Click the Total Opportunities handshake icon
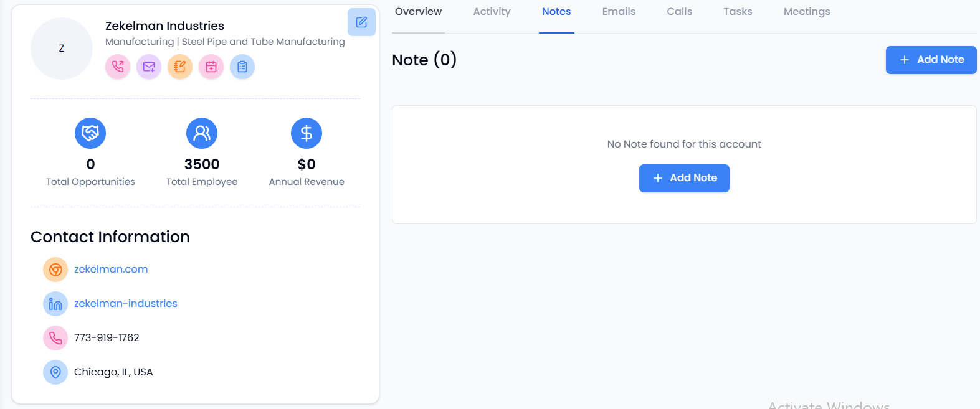Image resolution: width=980 pixels, height=409 pixels. (90, 133)
